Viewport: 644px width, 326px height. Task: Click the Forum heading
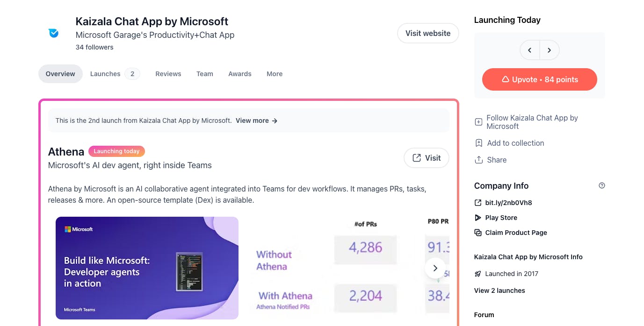pos(484,315)
